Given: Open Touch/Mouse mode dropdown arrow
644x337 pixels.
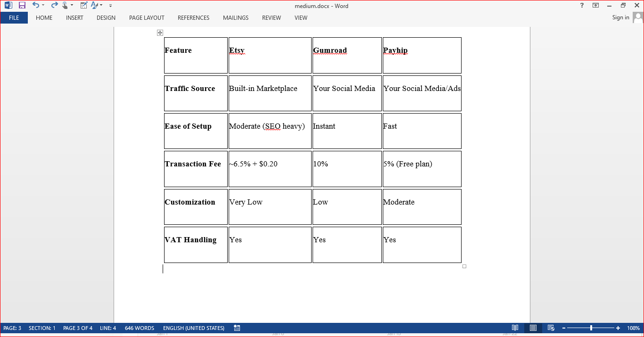Looking at the screenshot, I should pyautogui.click(x=72, y=6).
